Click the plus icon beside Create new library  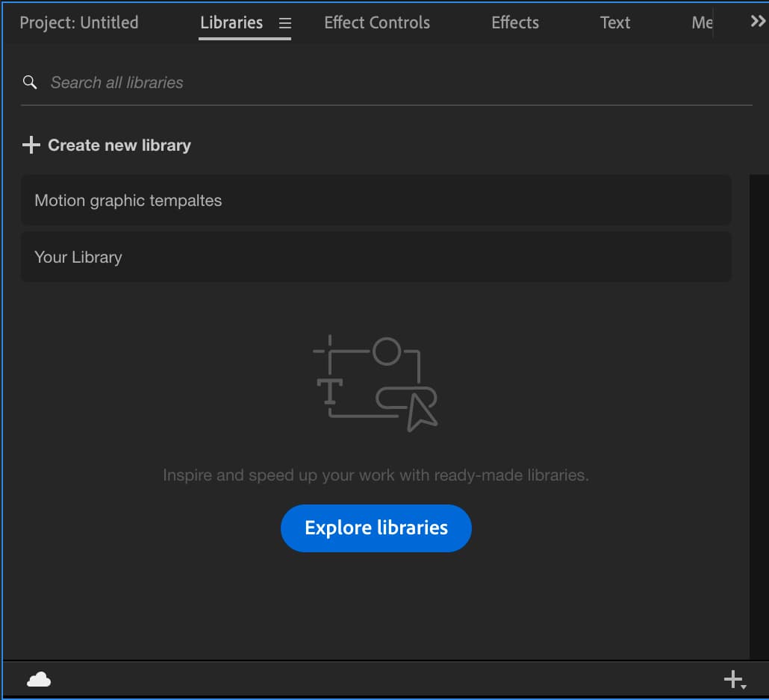31,145
